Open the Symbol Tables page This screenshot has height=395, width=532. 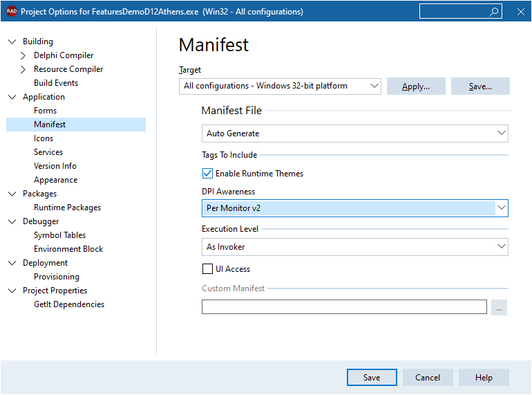(x=59, y=235)
